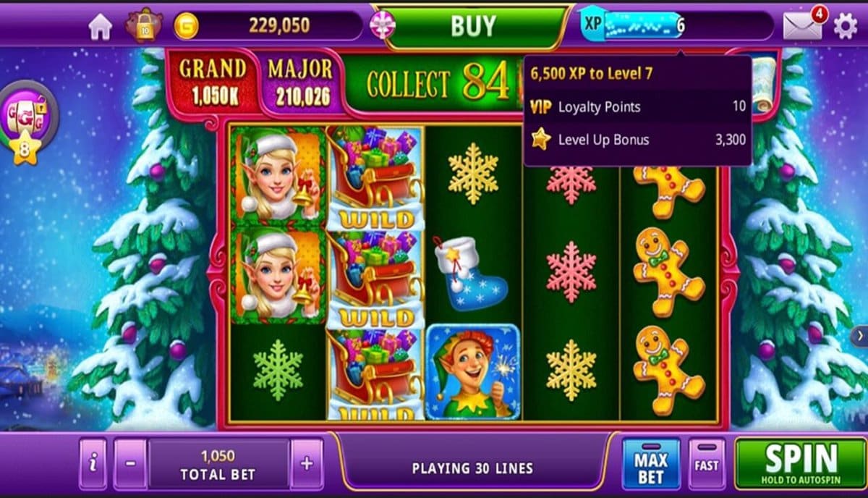
Task: Tap the candy gift icon beside BUY
Action: coord(382,26)
